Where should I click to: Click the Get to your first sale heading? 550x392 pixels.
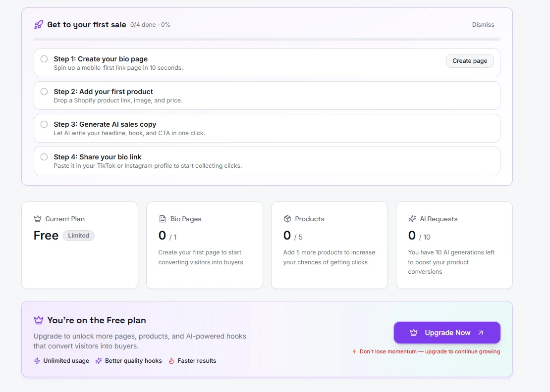[x=87, y=25]
